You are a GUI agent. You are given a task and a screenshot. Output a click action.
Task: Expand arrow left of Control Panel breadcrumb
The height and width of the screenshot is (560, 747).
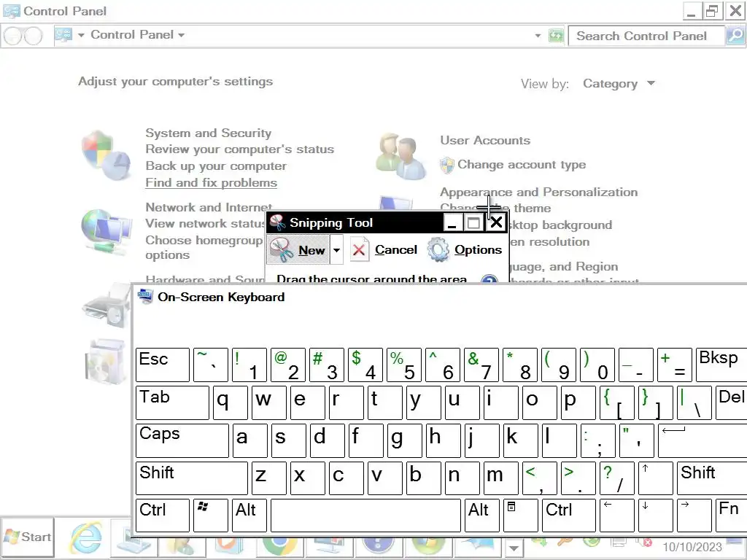pos(81,35)
